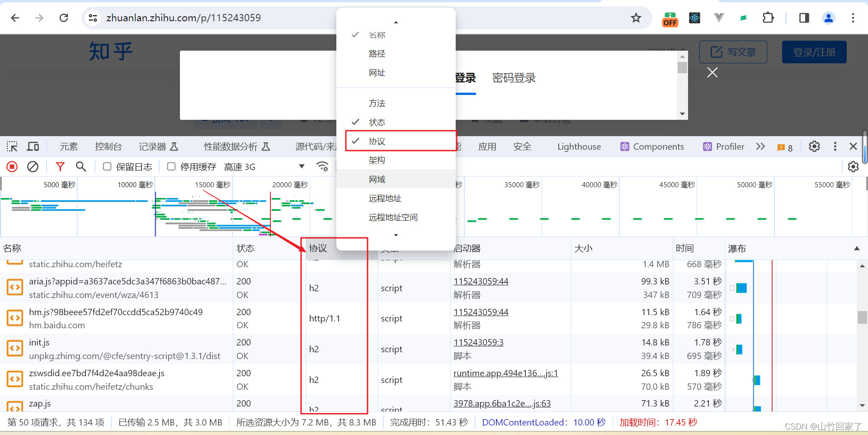
Task: Open network panel settings gear
Action: (853, 167)
